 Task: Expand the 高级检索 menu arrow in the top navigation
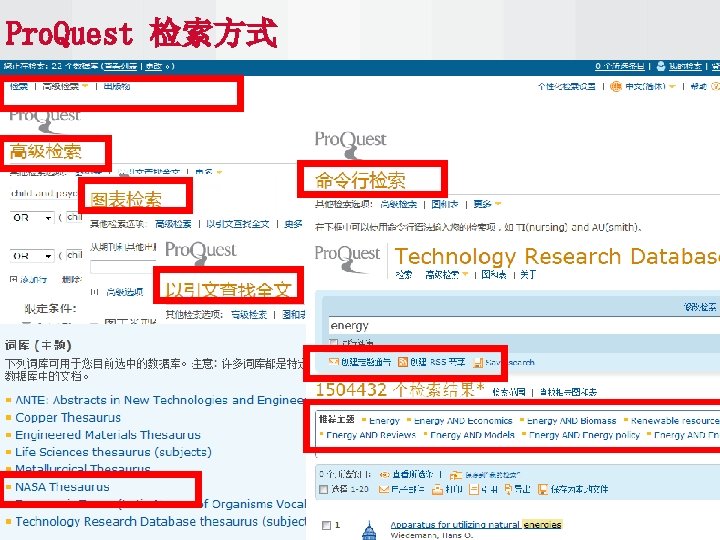pyautogui.click(x=85, y=86)
